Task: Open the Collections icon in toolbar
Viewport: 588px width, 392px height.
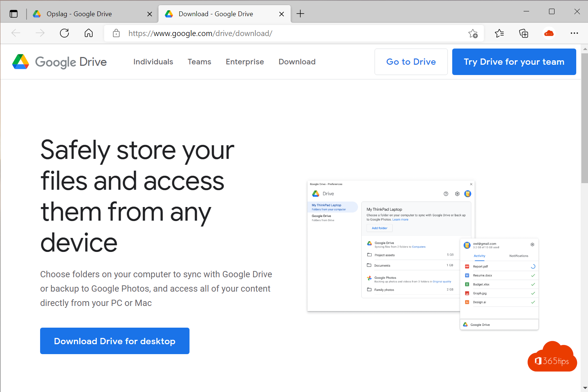Action: [524, 33]
